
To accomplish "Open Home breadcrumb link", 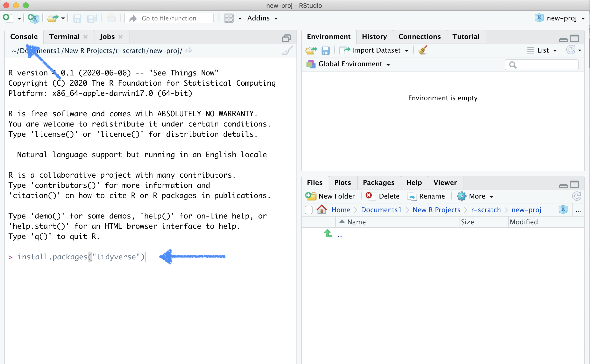I will click(341, 210).
